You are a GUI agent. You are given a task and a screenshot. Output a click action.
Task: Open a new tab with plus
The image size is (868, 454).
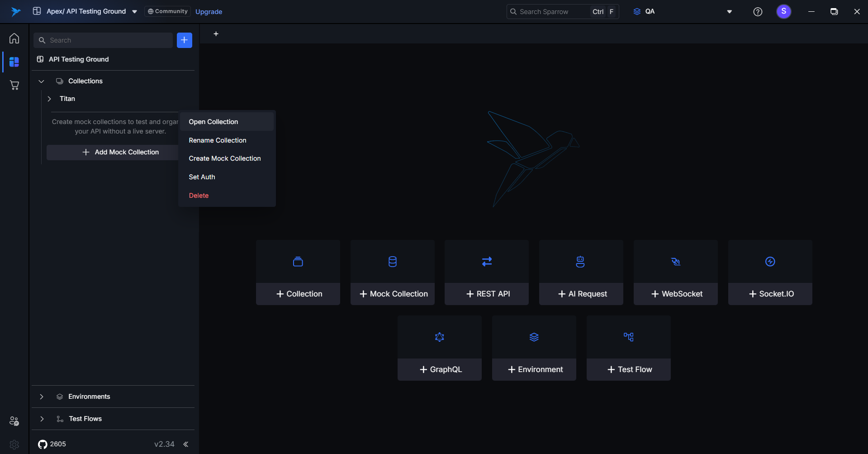tap(216, 34)
